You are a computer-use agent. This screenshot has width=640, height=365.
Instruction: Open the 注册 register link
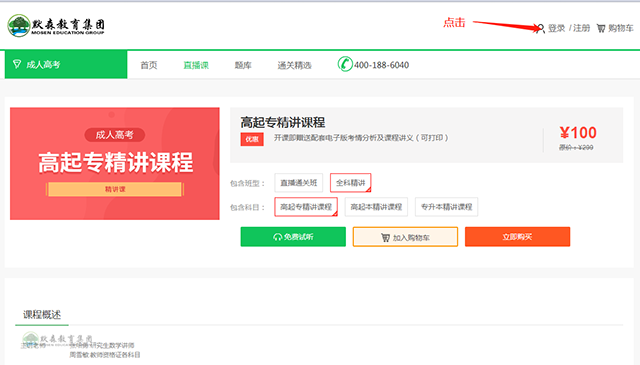click(x=582, y=28)
